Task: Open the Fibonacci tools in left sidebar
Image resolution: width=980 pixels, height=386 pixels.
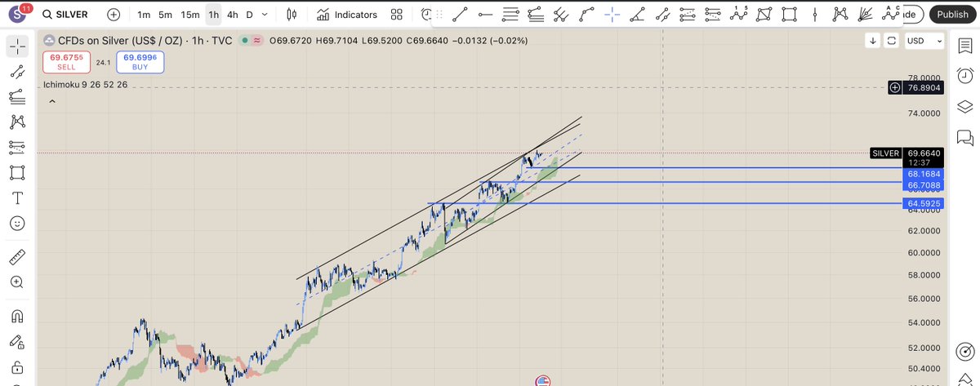Action: (x=17, y=97)
